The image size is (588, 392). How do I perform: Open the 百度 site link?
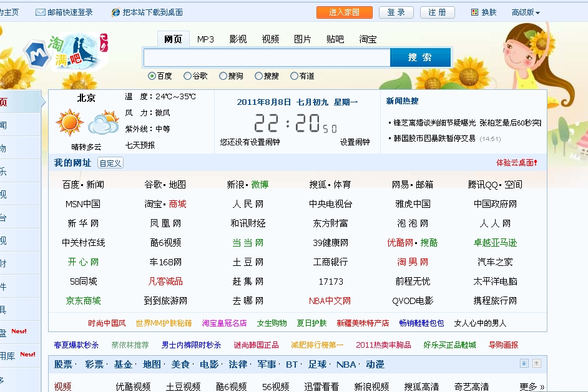71,185
